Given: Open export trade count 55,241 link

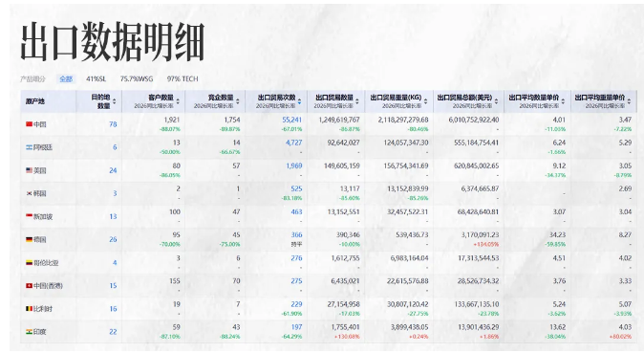Looking at the screenshot, I should (x=292, y=120).
